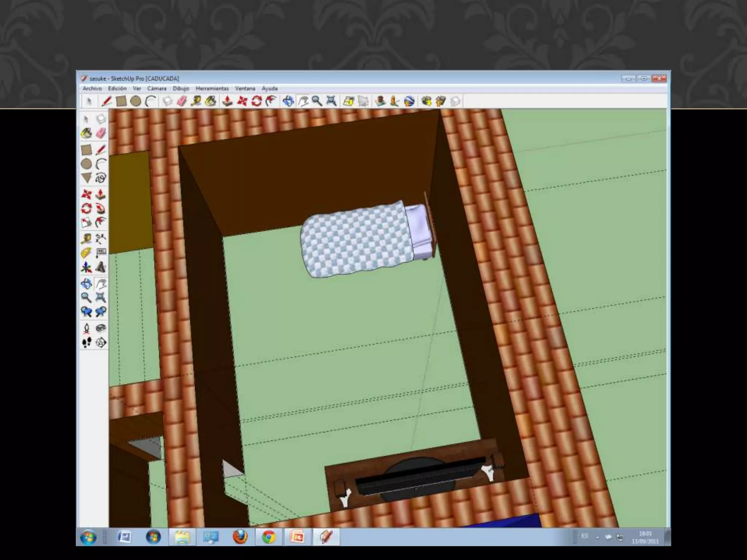Pick the Scale tool in the left palette
747x560 pixels.
pyautogui.click(x=86, y=222)
